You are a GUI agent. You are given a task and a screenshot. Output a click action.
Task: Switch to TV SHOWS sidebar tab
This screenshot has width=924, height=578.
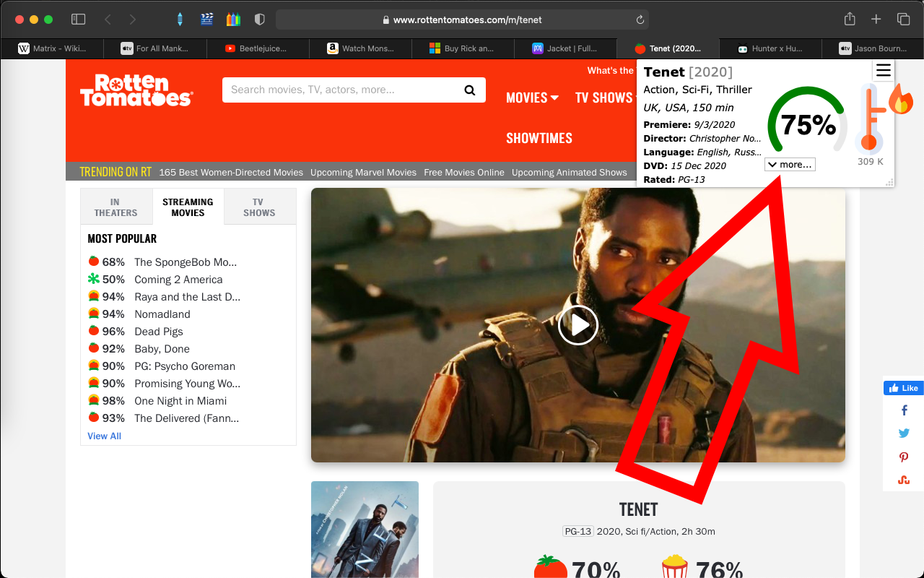[259, 207]
